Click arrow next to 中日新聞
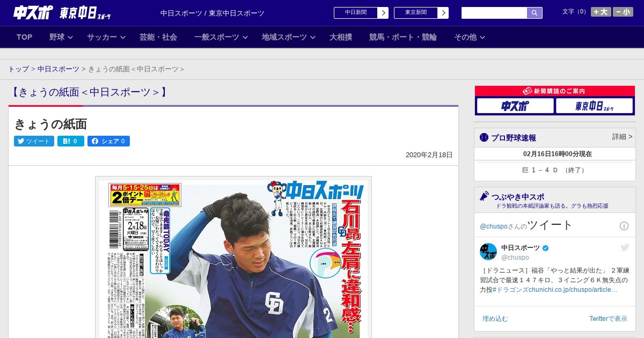644x338 pixels. [383, 13]
